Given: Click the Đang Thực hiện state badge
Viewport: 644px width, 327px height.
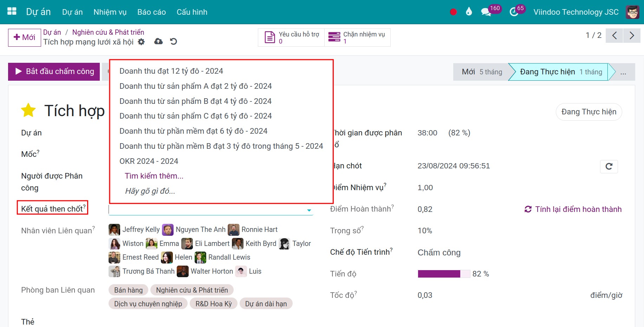Looking at the screenshot, I should pyautogui.click(x=589, y=112).
